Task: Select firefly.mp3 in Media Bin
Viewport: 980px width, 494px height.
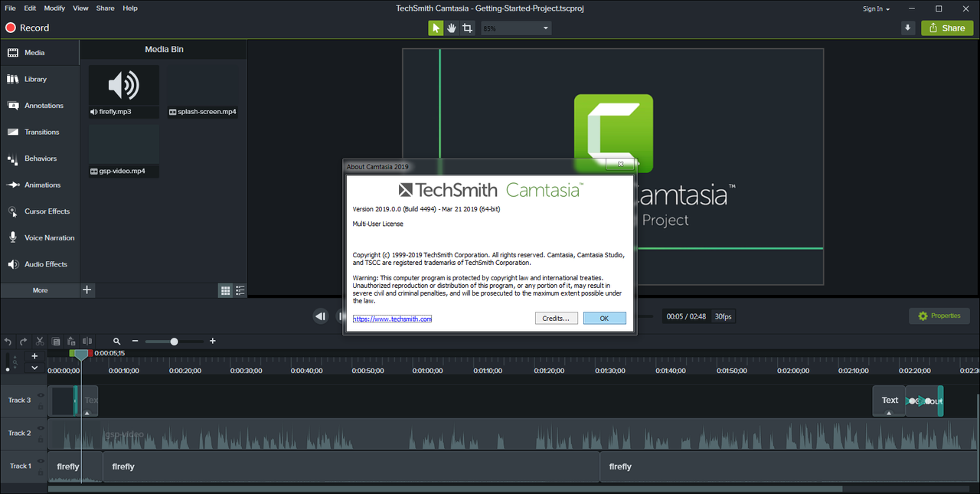Action: pyautogui.click(x=124, y=91)
